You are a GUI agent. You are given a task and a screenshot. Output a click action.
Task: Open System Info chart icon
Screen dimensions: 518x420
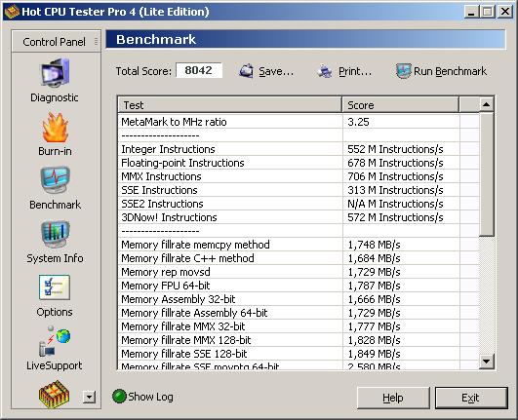pos(56,234)
